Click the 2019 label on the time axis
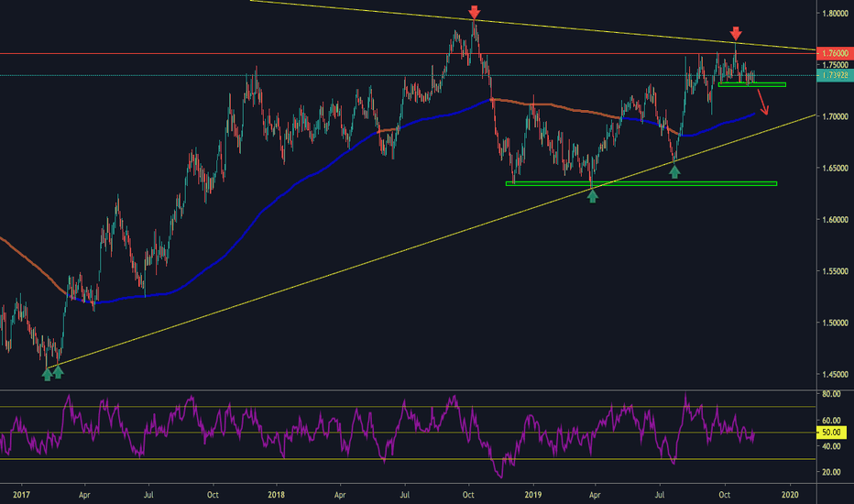Screen dimensions: 854x504 (x=532, y=495)
